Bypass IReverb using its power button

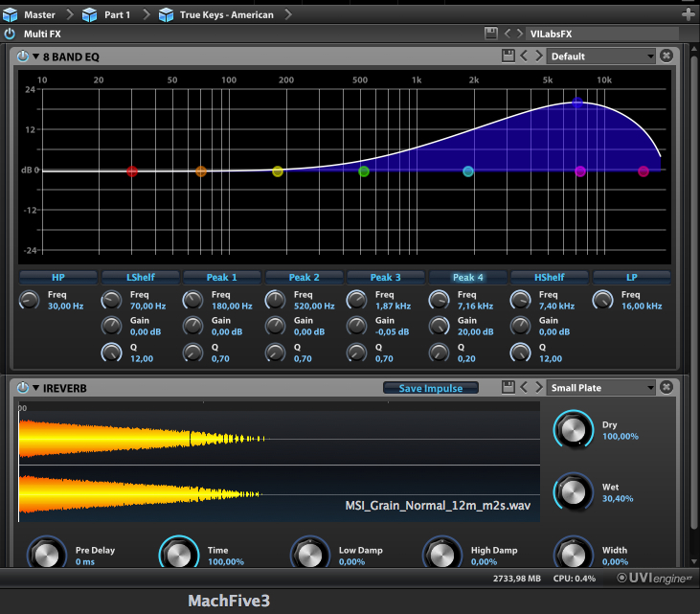(23, 388)
